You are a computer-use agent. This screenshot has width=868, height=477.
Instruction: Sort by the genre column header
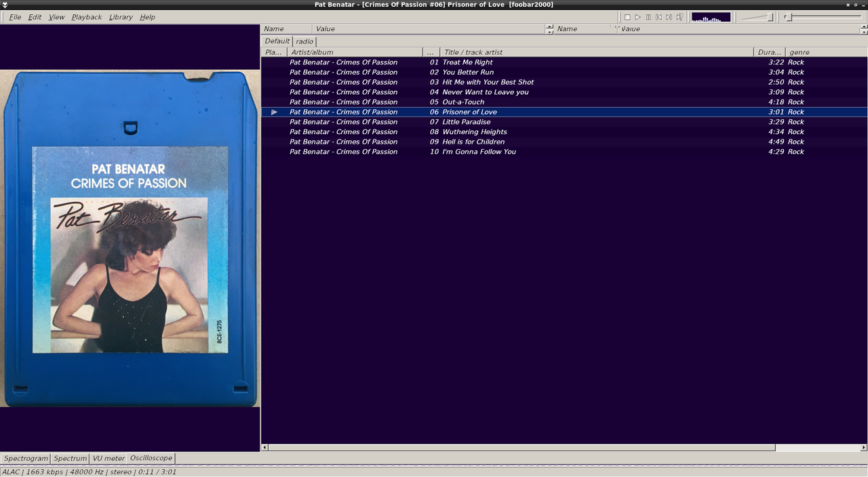[826, 52]
